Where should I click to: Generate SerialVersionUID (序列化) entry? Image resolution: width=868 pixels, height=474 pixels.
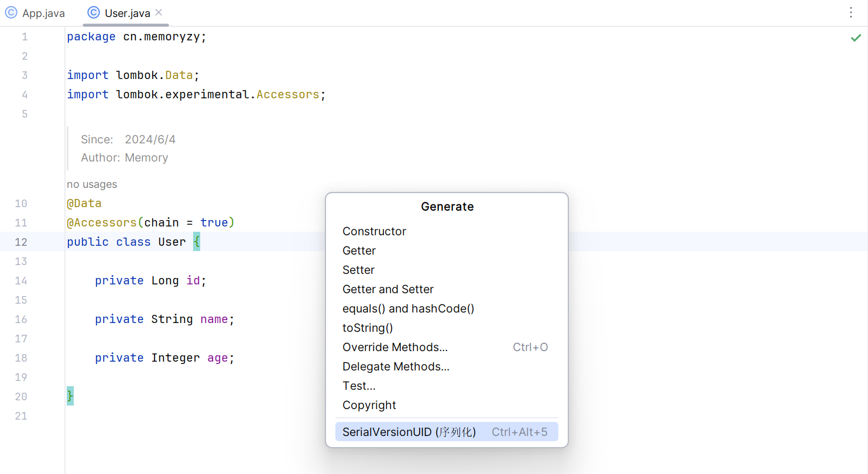tap(409, 432)
